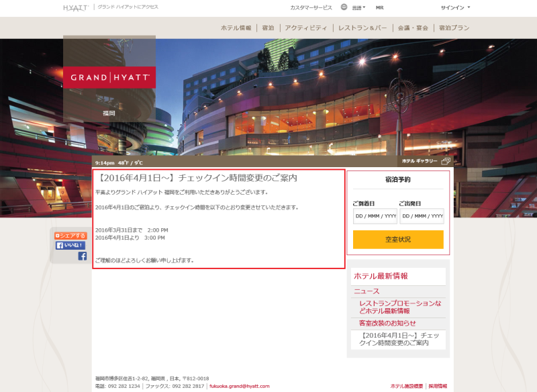Click the ご理解のほどよろしくお願い申し上げます closing line
The image size is (537, 392).
coord(144,260)
